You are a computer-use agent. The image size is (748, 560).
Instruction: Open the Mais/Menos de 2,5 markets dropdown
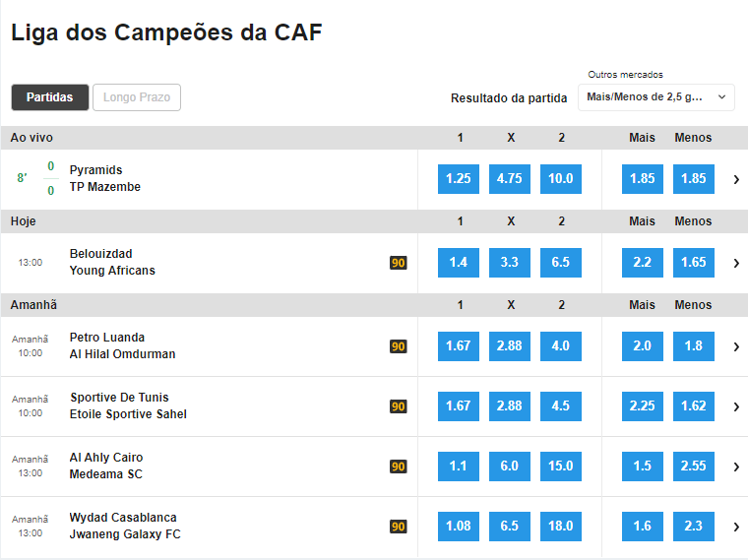655,96
